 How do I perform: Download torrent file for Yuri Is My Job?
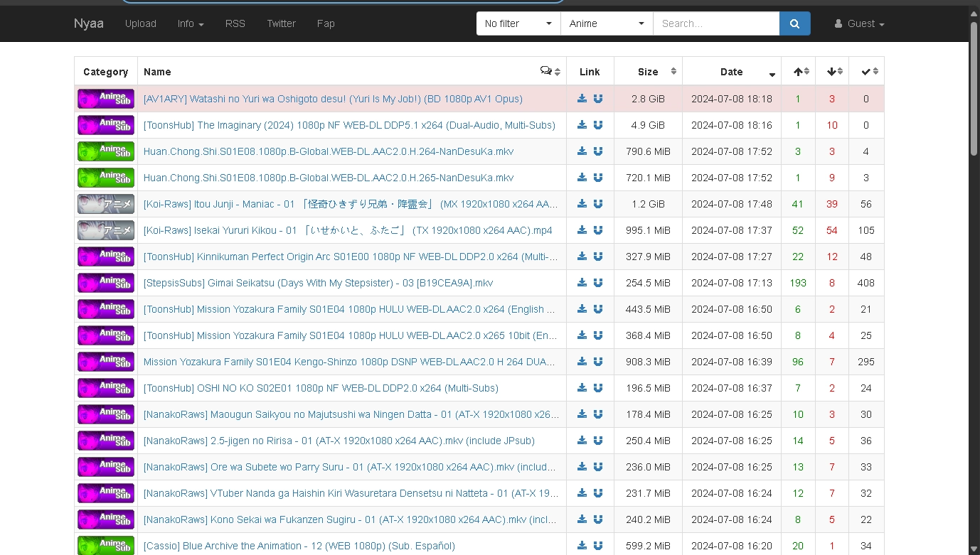pyautogui.click(x=582, y=99)
